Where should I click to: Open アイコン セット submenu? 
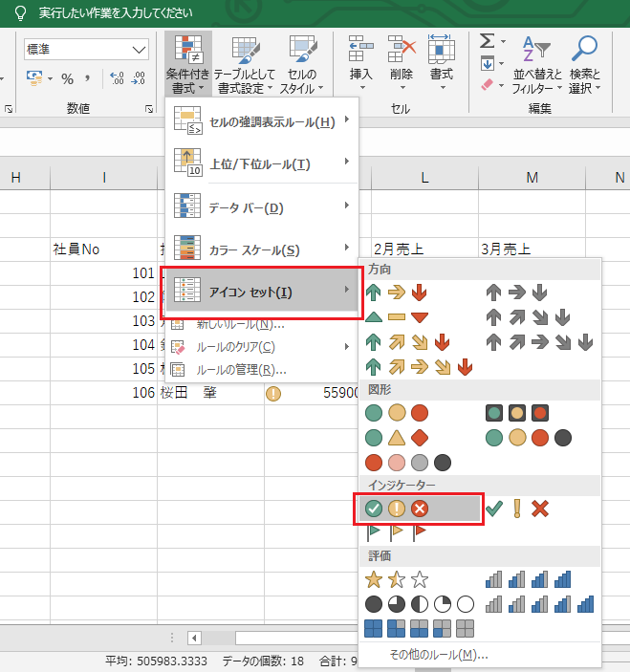[x=262, y=291]
